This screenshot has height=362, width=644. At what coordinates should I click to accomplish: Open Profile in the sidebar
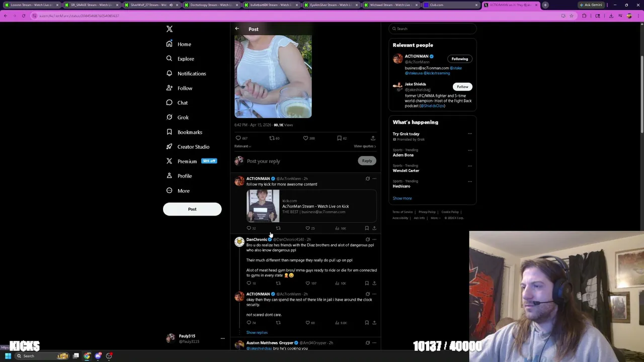point(179,176)
